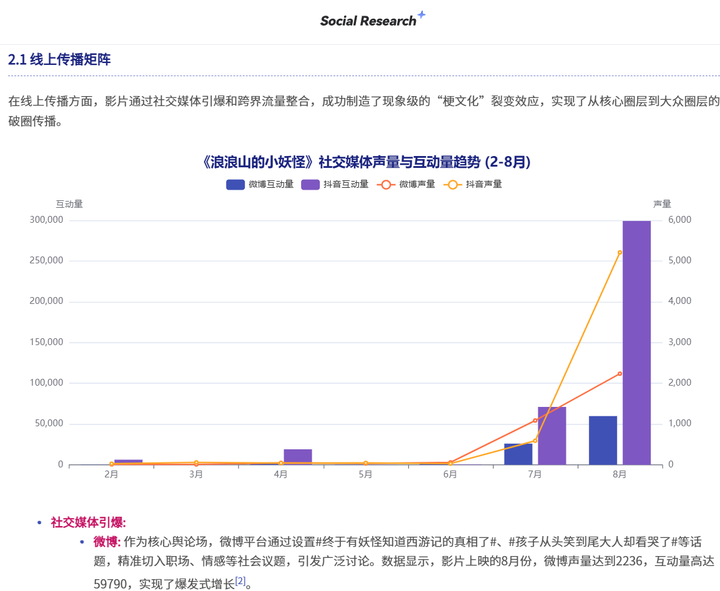This screenshot has width=720, height=591.
Task: Click the Social Research logo
Action: tap(372, 19)
